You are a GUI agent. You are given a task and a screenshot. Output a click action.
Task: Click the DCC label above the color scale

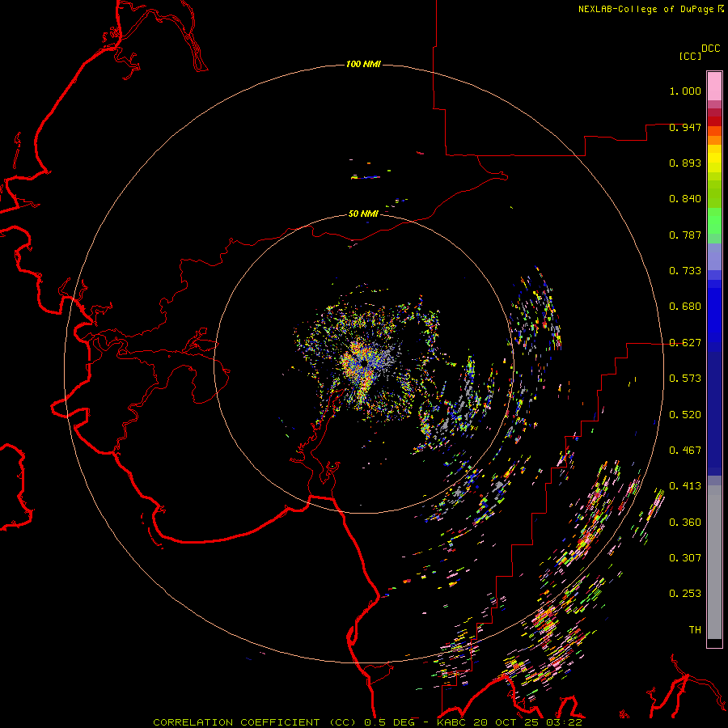[x=711, y=49]
